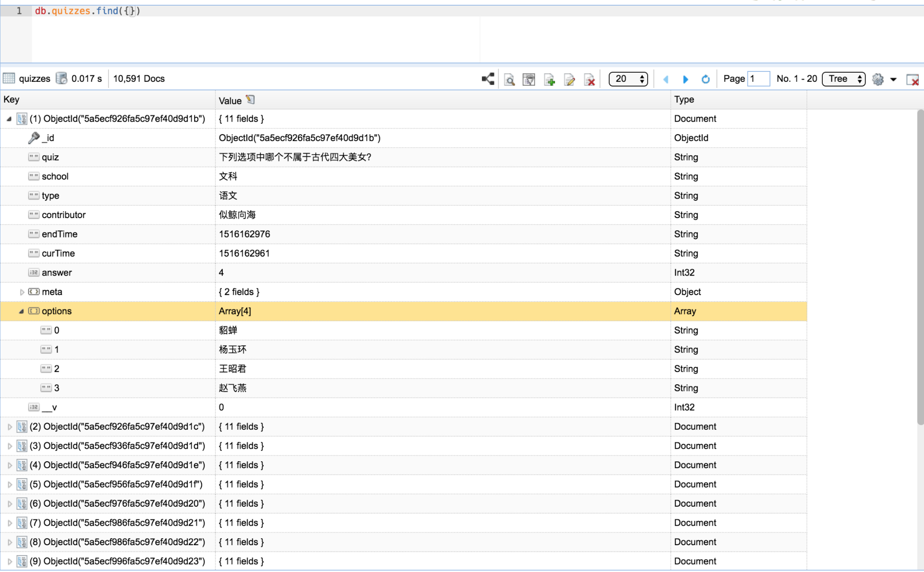Click the edit document pencil icon
The image size is (924, 572).
[x=569, y=79]
